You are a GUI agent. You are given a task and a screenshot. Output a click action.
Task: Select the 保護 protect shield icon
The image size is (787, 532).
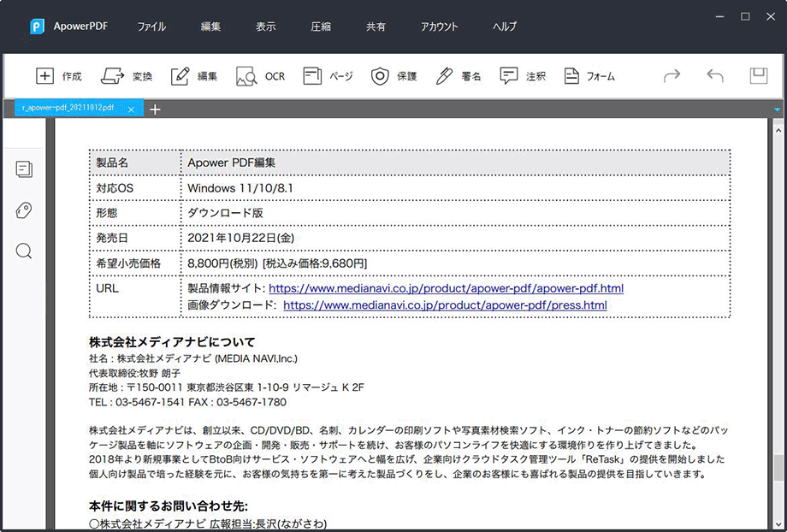[x=380, y=76]
